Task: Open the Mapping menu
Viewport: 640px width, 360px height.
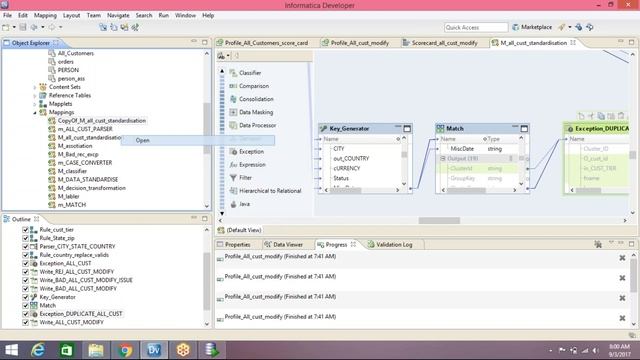Action: (x=45, y=15)
